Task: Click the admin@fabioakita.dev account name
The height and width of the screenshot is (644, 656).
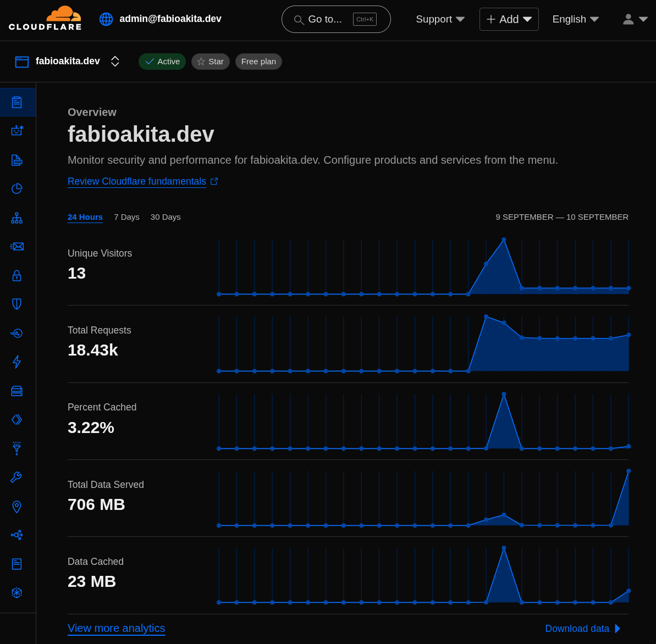Action: coord(170,19)
